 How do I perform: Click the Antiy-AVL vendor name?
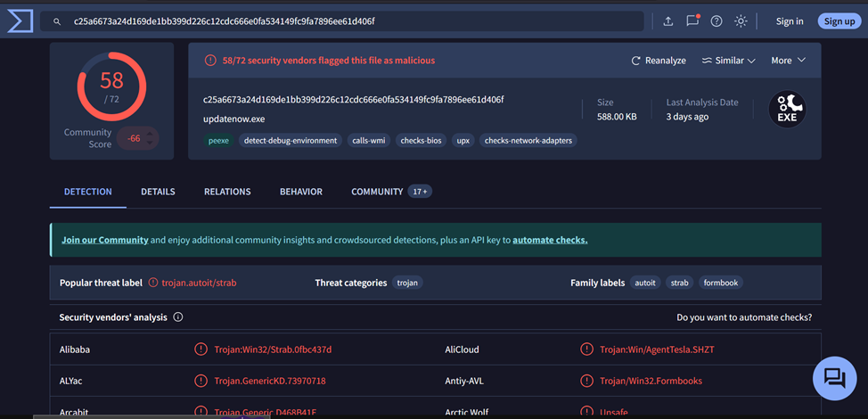pos(464,381)
